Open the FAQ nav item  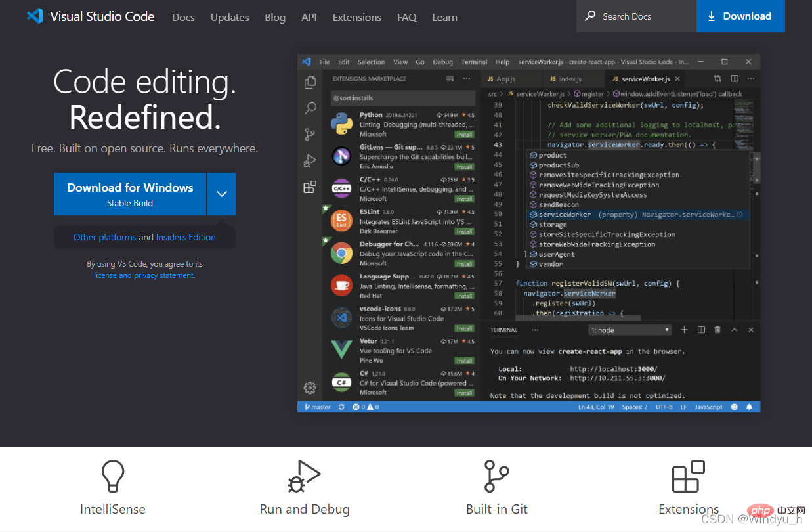point(407,18)
